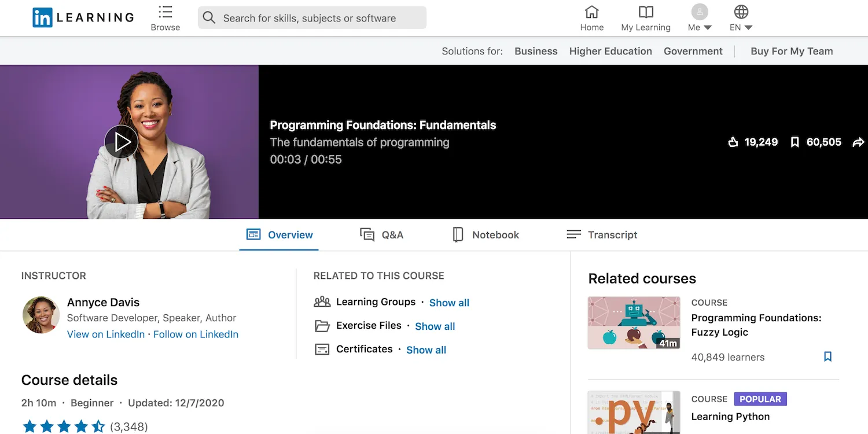Go to Home via house icon
This screenshot has height=434, width=868.
pos(591,12)
